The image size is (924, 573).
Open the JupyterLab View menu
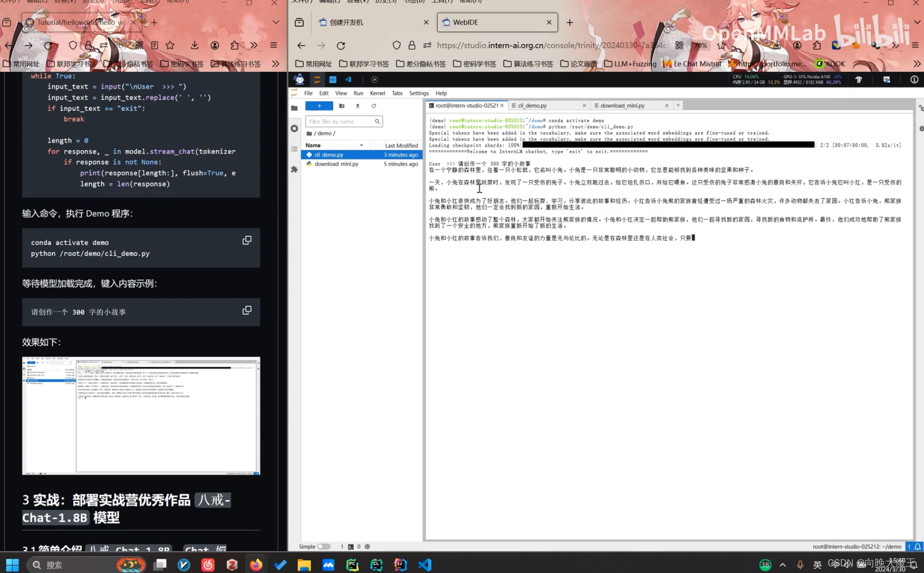(x=341, y=93)
